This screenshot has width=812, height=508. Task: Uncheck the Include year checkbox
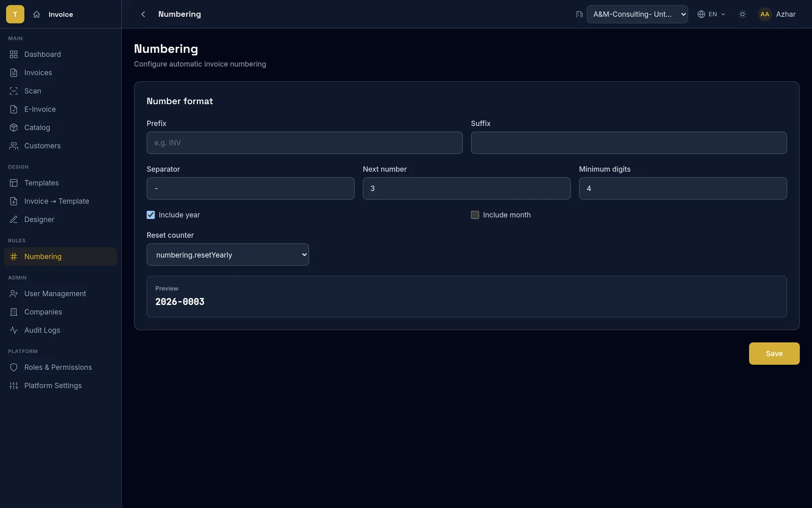(x=151, y=215)
